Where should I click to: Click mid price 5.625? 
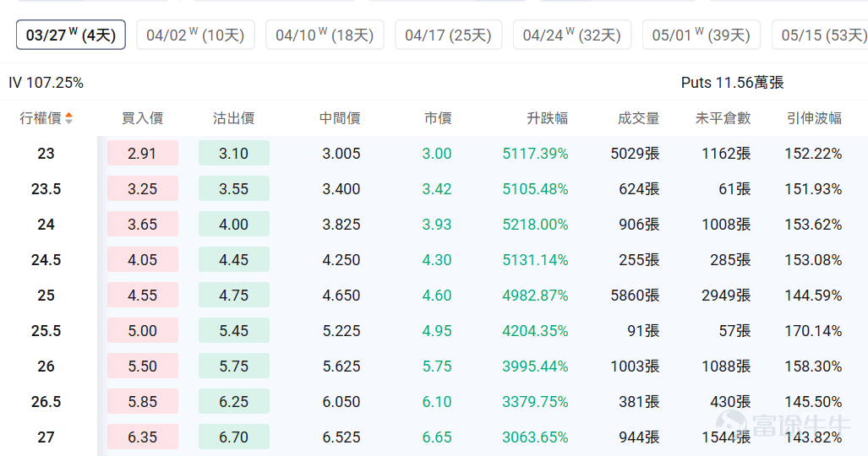pos(341,366)
